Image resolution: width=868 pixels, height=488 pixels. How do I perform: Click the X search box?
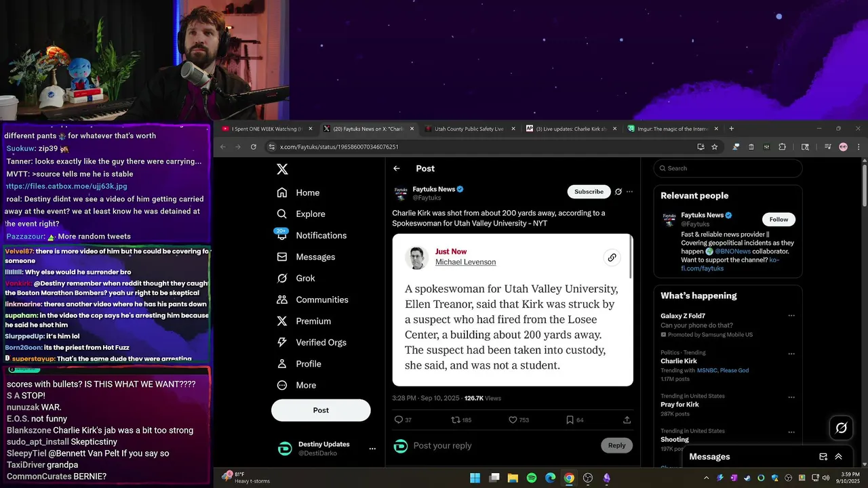pyautogui.click(x=728, y=168)
